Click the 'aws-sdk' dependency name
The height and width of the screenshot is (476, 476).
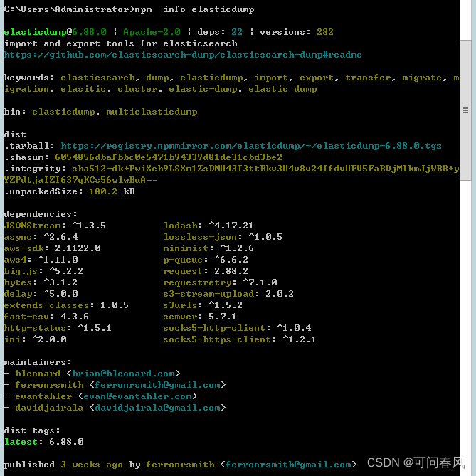24,248
